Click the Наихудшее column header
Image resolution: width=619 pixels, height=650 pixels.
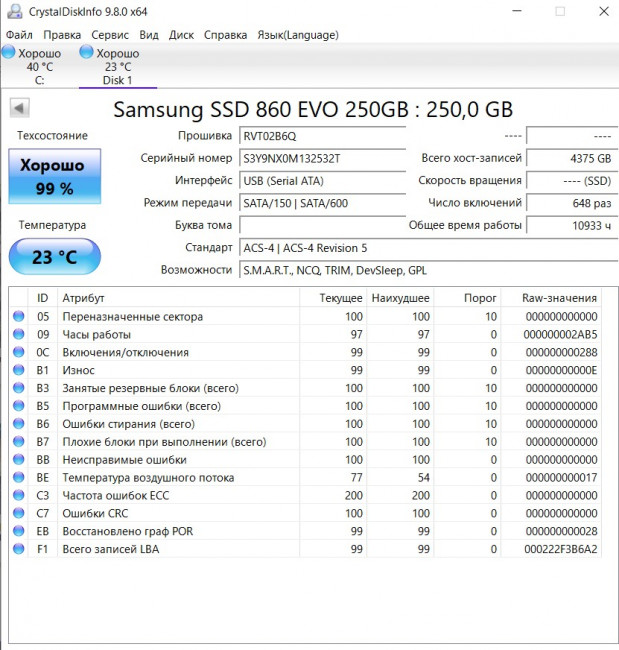pyautogui.click(x=400, y=298)
